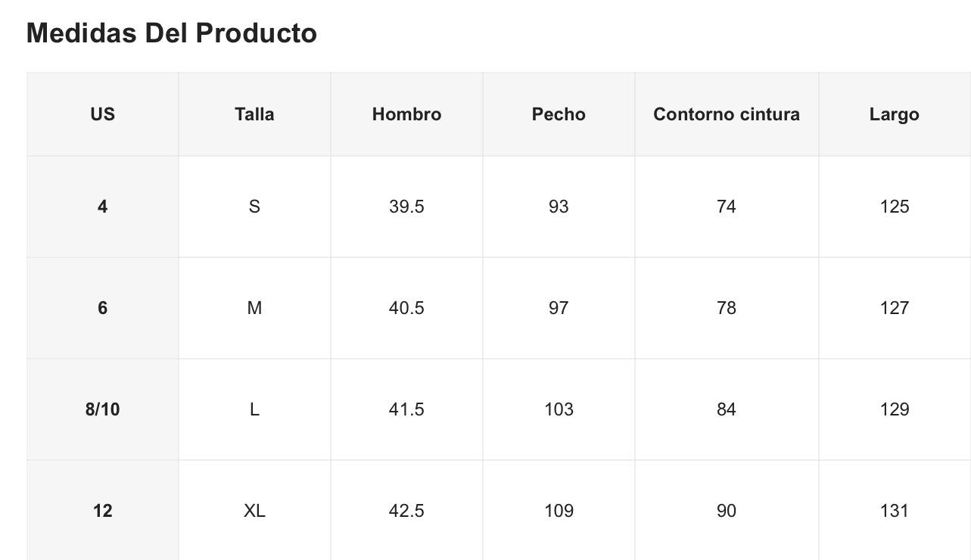
Task: Select the 97 chest measurement
Action: [x=559, y=308]
